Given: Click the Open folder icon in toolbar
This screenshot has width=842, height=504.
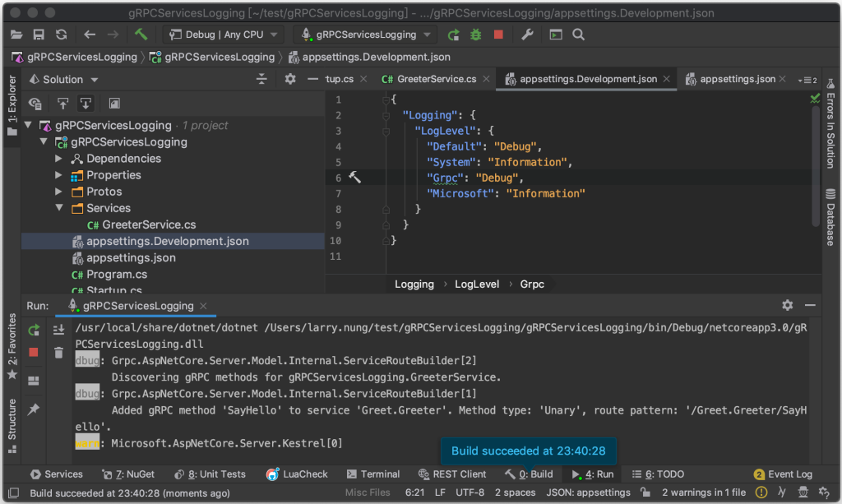Looking at the screenshot, I should pos(16,35).
